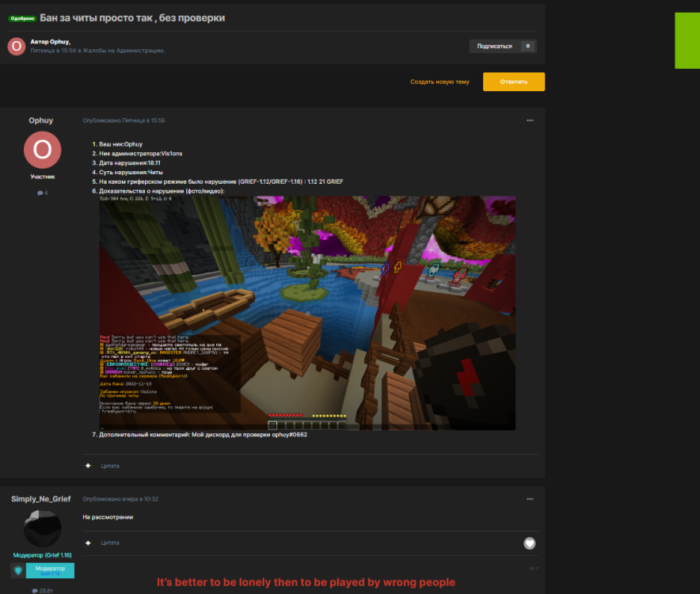Screen dimensions: 700x594
Task: Click the line Ваш ник:Ophuy
Action: click(x=120, y=144)
